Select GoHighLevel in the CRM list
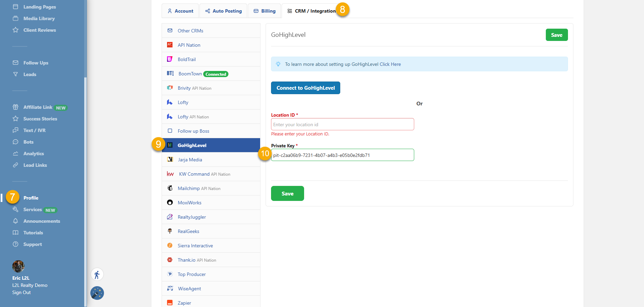This screenshot has height=307, width=644. pos(211,145)
